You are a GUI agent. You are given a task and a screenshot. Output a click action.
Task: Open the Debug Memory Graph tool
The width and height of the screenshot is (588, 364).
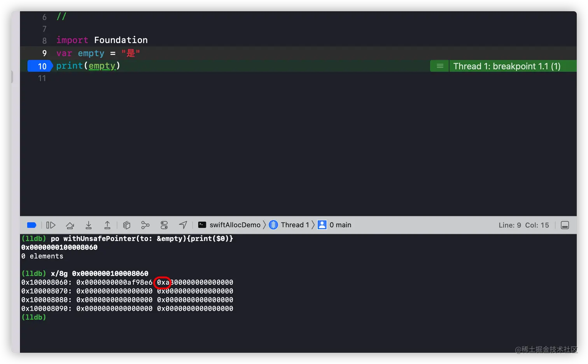tap(145, 225)
